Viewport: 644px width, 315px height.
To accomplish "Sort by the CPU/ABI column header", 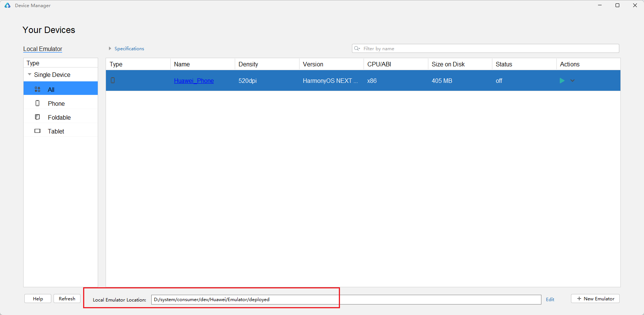I will [x=396, y=64].
